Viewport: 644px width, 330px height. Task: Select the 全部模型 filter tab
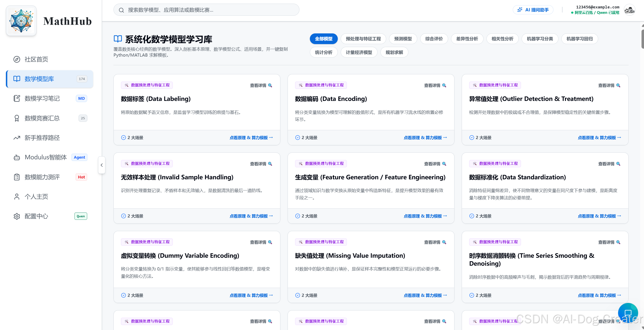tap(323, 39)
